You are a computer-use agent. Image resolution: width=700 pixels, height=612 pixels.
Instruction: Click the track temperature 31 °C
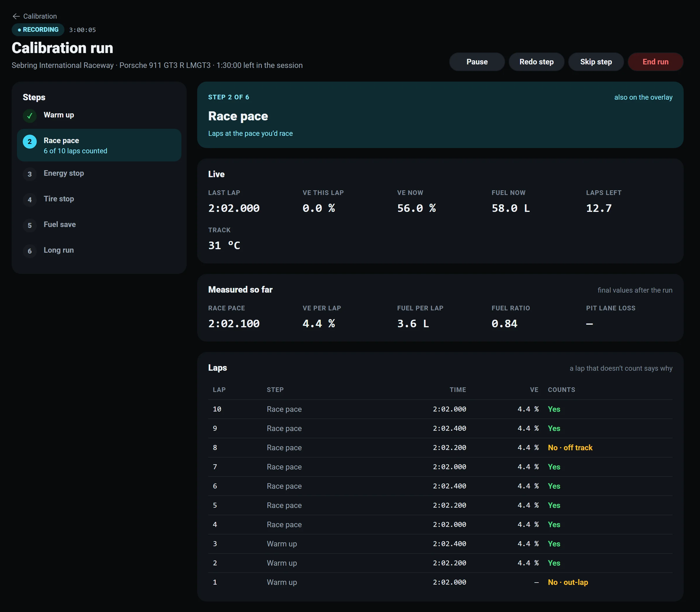tap(224, 246)
